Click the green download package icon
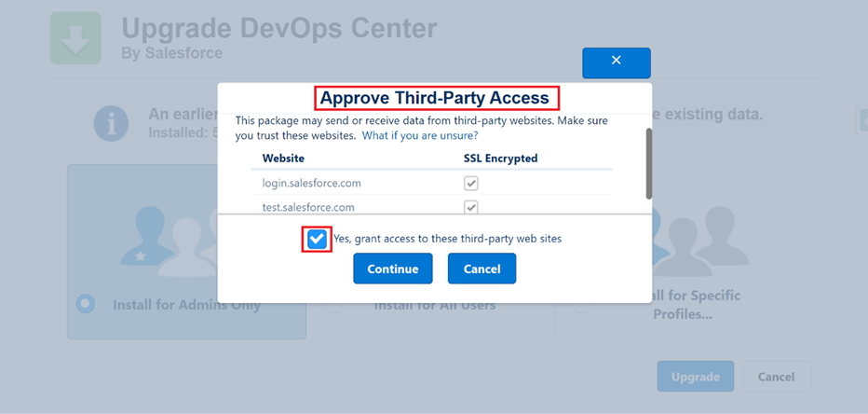This screenshot has width=868, height=414. coord(75,38)
